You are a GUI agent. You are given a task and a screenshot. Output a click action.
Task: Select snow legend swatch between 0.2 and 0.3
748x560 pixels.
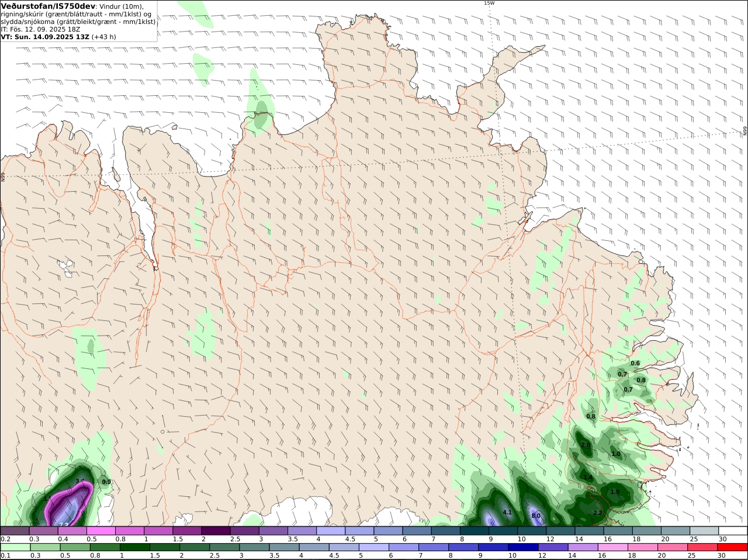16,530
